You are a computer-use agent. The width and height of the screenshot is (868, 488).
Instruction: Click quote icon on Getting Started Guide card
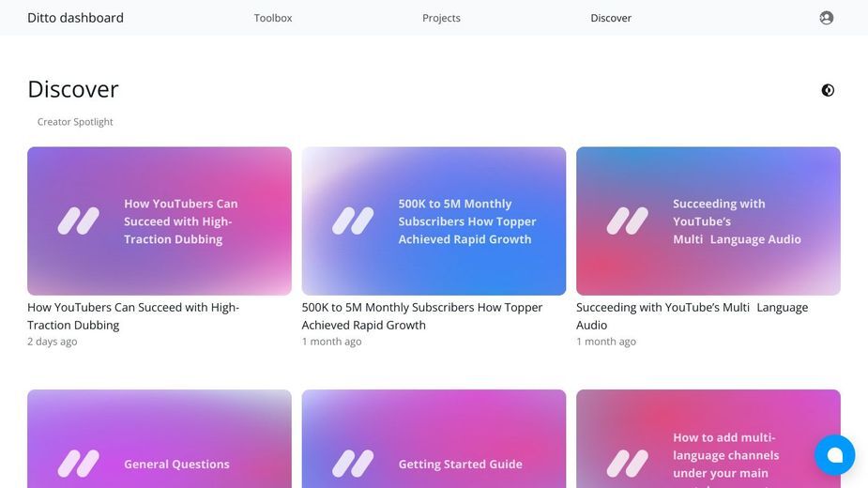[353, 464]
